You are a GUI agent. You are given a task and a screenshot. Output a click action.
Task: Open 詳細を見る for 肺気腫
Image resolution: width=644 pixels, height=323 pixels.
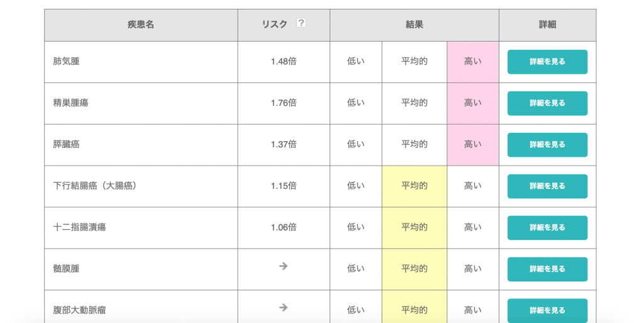click(x=547, y=62)
